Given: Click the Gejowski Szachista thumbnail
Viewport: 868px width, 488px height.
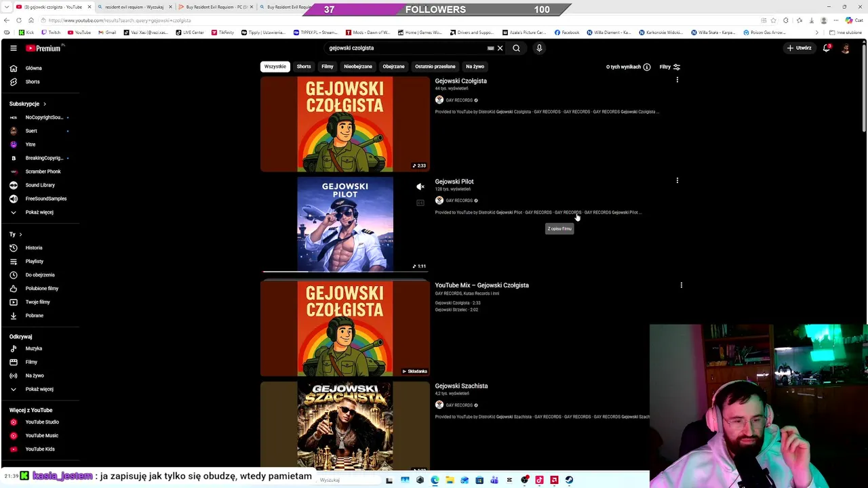Looking at the screenshot, I should click(x=345, y=426).
